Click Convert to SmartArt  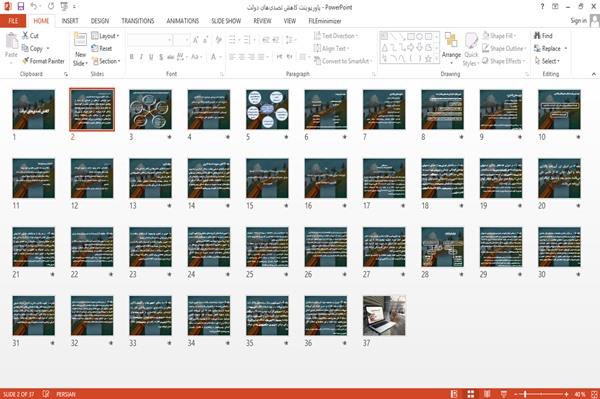(342, 61)
